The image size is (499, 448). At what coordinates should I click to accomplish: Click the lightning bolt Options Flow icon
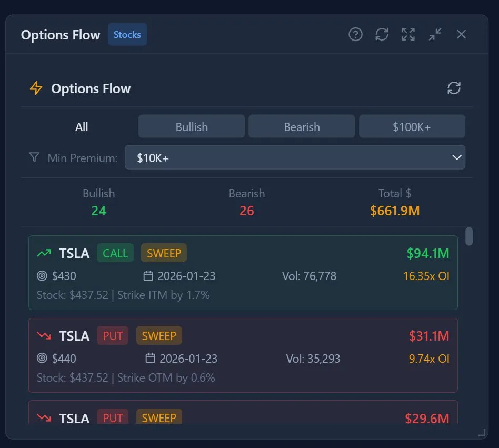point(36,88)
